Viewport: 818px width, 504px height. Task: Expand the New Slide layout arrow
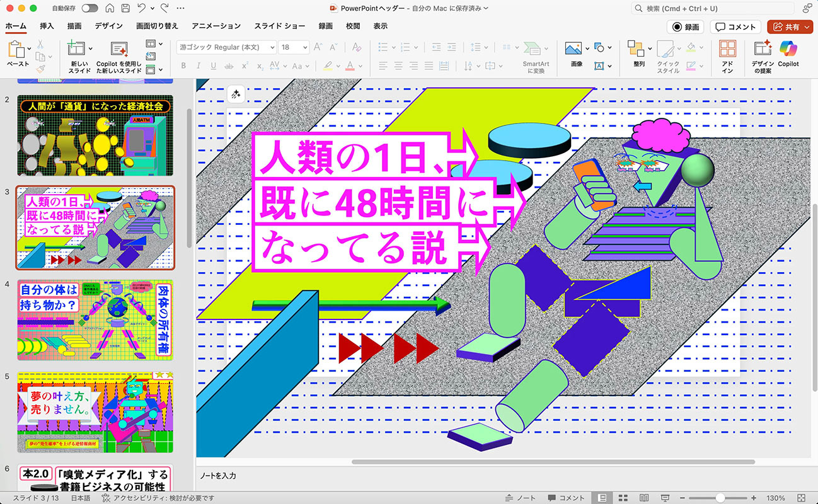90,49
